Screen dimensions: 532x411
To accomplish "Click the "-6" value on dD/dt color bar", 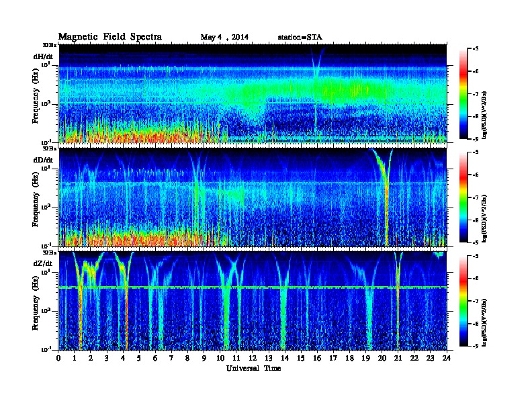I will (476, 175).
